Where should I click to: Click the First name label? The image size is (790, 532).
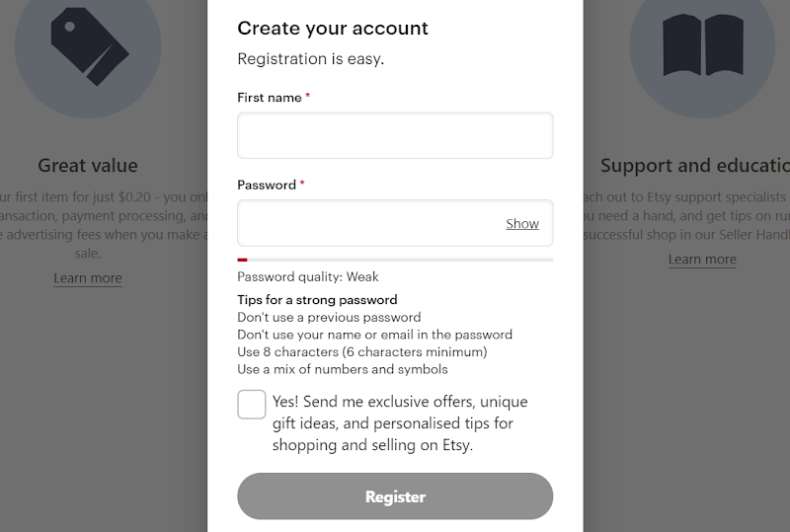coord(270,98)
